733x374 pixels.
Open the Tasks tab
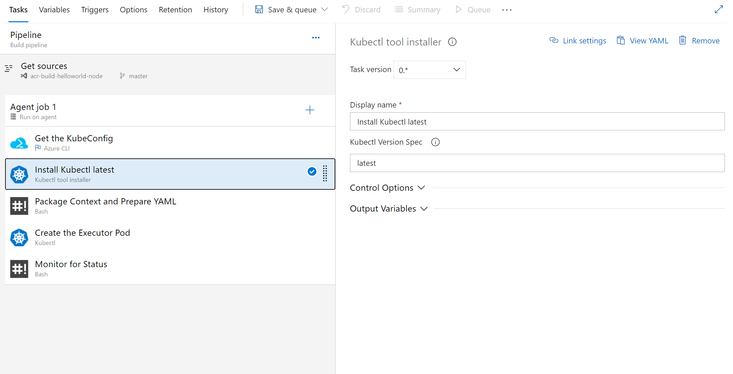(18, 10)
